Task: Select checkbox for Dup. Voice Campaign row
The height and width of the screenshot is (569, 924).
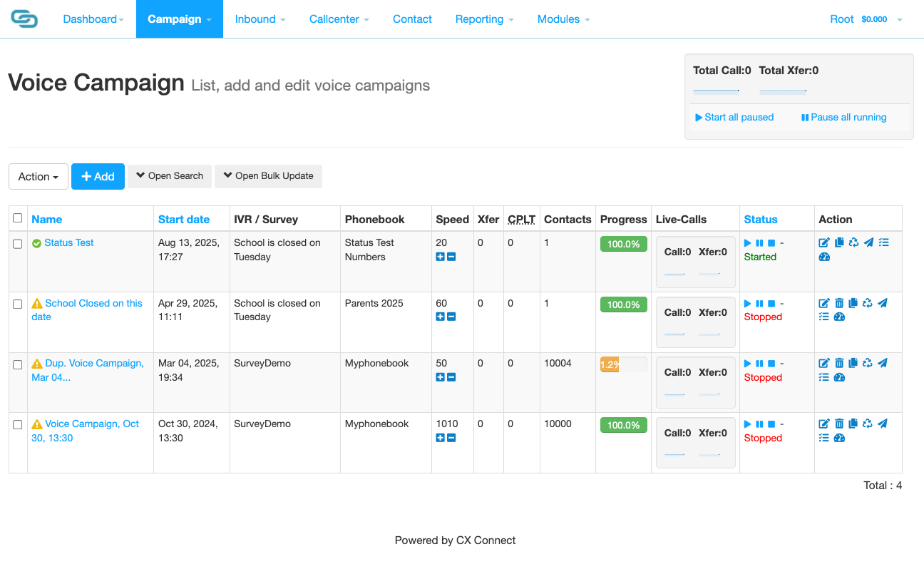Action: [18, 364]
